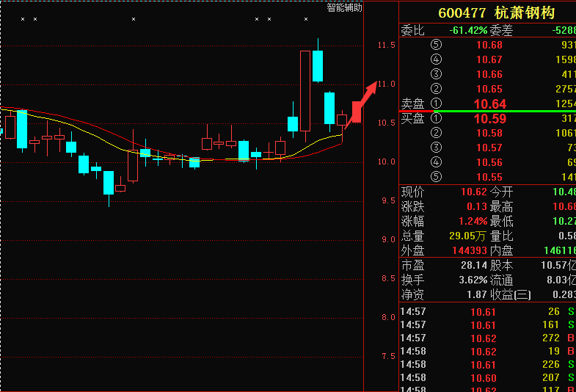Click buy price 10.56
Viewport: 576px width, 392px height.
tap(489, 163)
